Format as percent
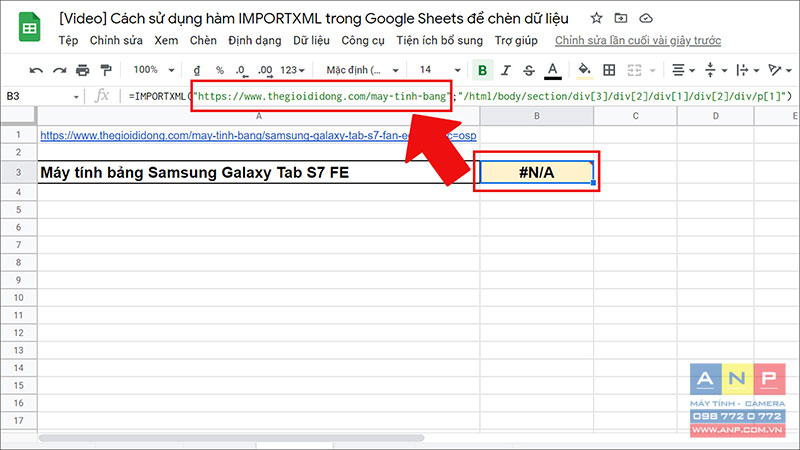 coord(219,70)
